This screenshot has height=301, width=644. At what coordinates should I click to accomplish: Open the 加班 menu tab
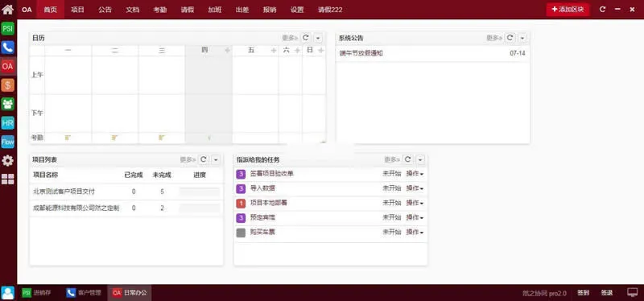click(x=215, y=10)
